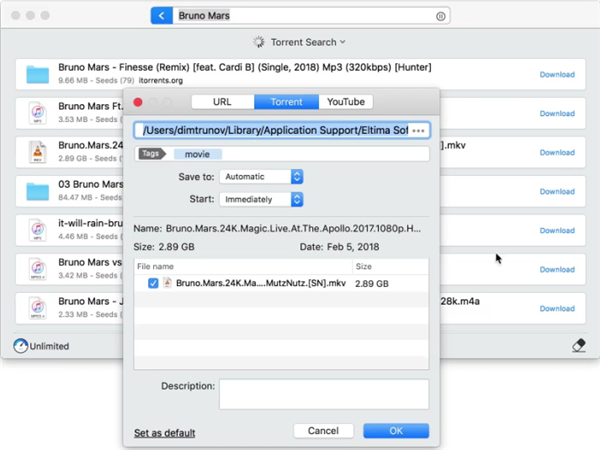
Task: Click the VLC mkv icon for Bruno.Mars.24K result
Action: coord(38,152)
